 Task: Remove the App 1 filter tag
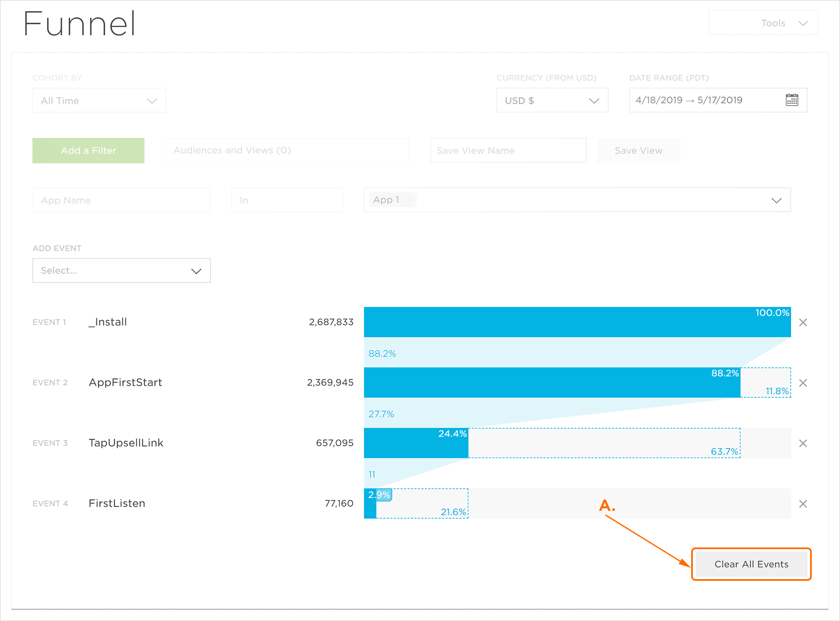click(x=409, y=200)
